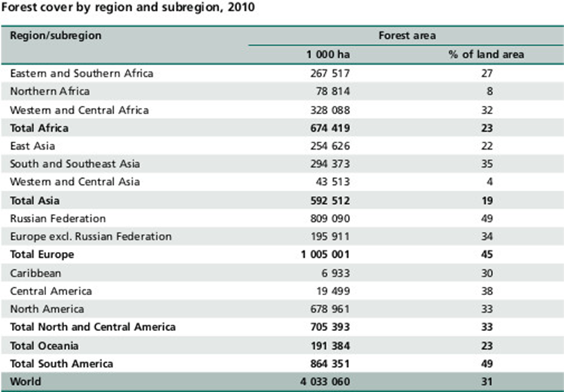
Task: Select 'Western and Central Asia' row label
Action: pos(75,182)
